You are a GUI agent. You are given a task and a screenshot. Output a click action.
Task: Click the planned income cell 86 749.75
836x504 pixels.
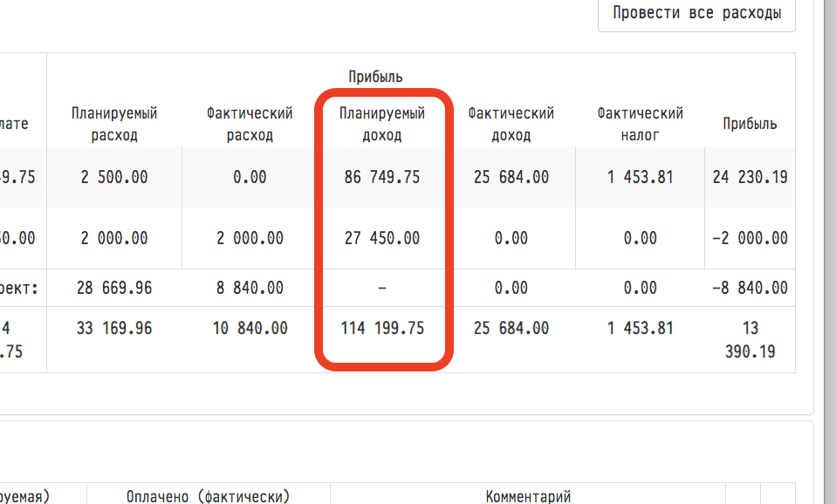[x=382, y=177]
